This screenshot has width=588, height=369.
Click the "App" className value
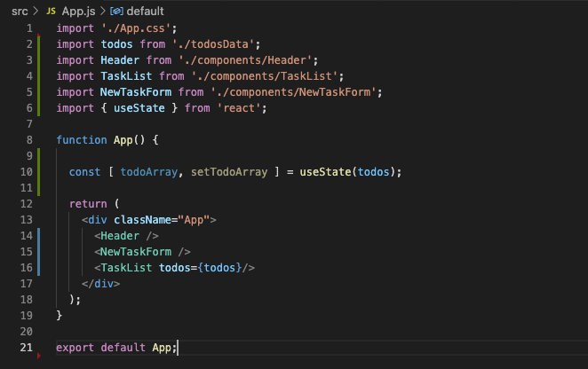pos(194,220)
